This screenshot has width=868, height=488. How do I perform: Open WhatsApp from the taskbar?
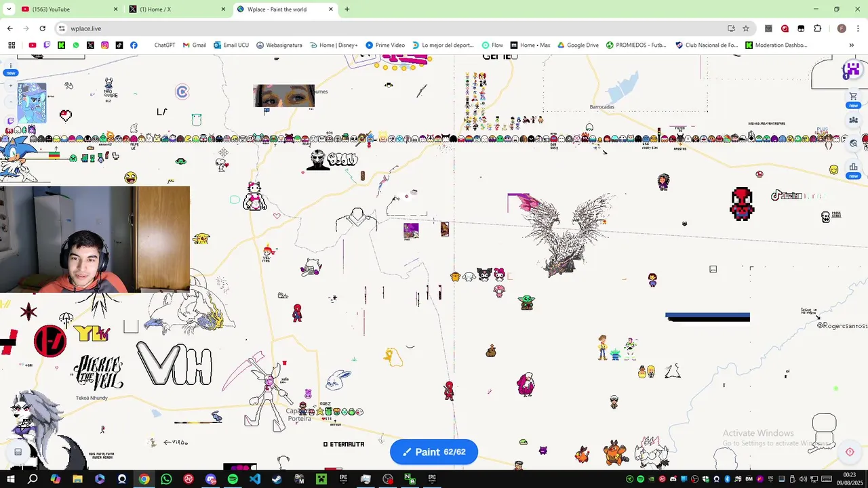[x=166, y=479]
